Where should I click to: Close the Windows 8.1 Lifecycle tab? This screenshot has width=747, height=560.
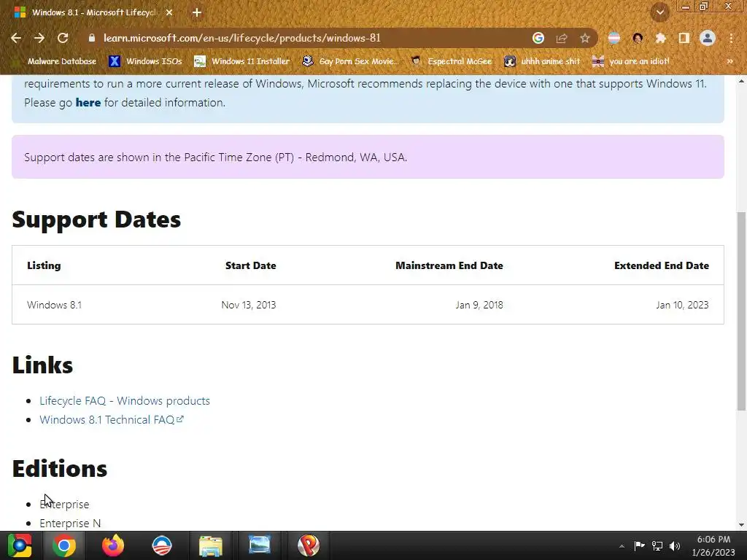coord(169,12)
